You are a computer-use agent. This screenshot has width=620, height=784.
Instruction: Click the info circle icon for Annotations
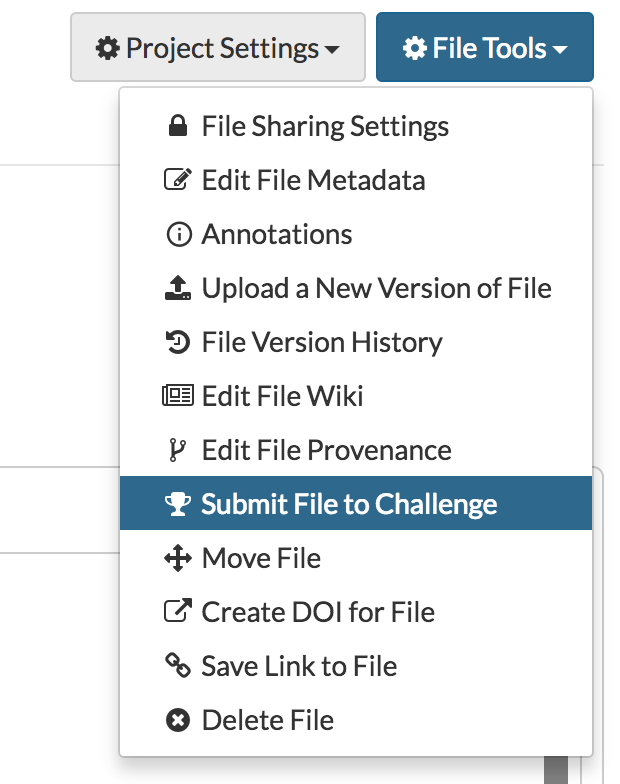(177, 235)
